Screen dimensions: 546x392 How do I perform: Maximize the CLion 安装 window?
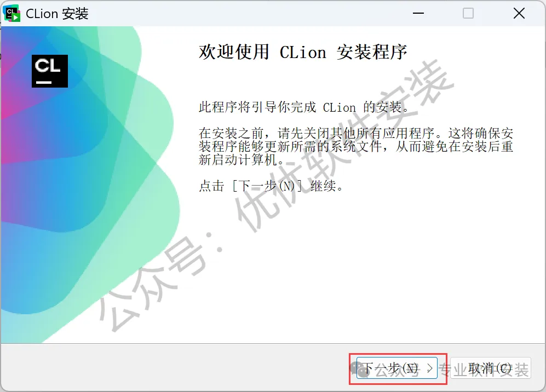(468, 14)
